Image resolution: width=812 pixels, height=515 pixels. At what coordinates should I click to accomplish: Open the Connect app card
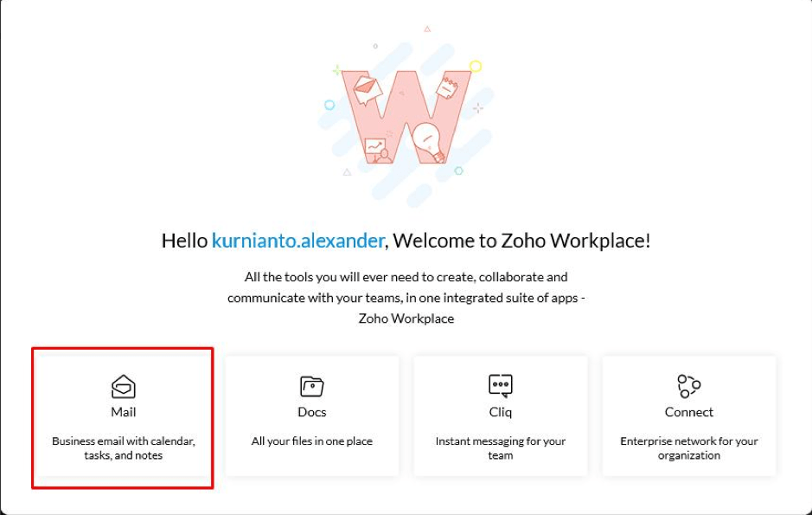click(x=688, y=415)
